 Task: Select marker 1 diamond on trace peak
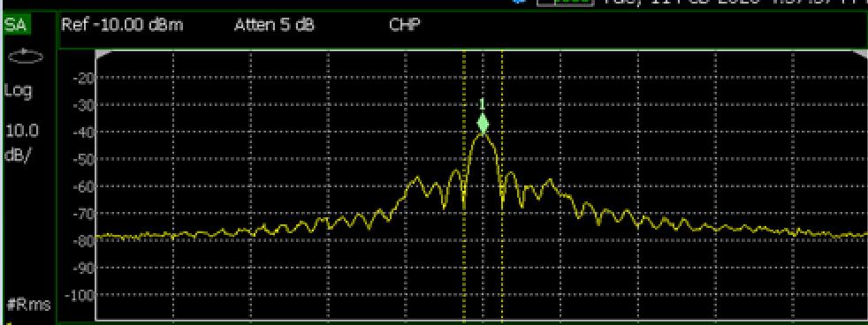(x=483, y=124)
